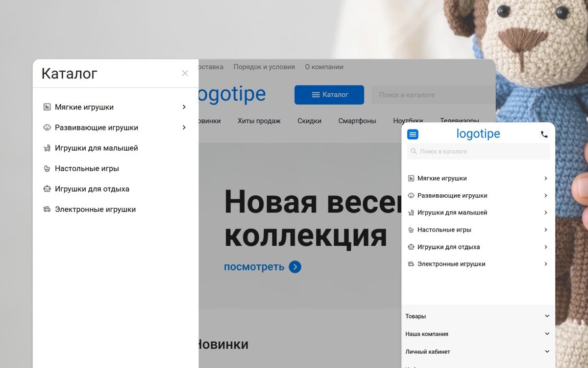Image resolution: width=588 pixels, height=368 pixels.
Task: Expand mobile Игрушки для малышей chevron
Action: pyautogui.click(x=546, y=213)
